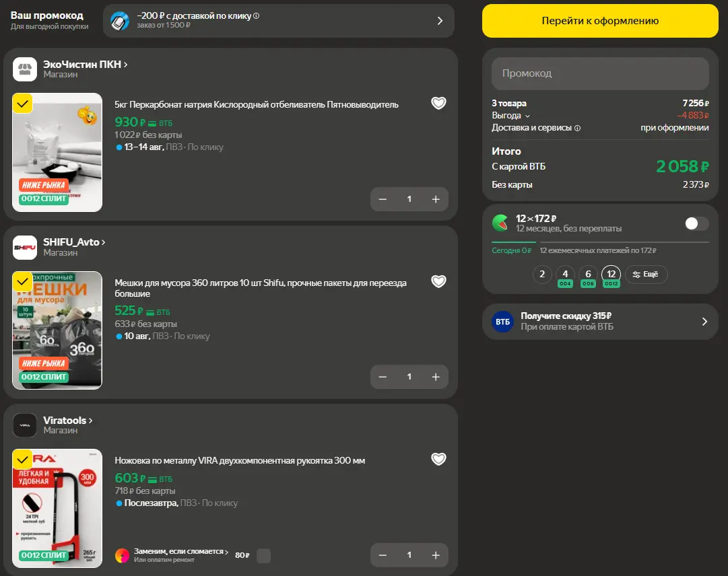
Task: Open SHIFU_Avto store page
Action: [x=74, y=242]
